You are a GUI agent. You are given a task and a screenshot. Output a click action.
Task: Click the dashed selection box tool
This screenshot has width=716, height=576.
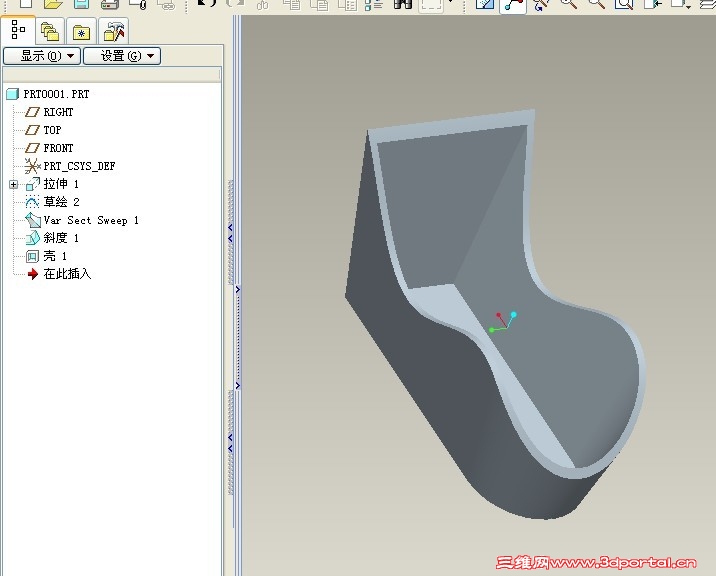click(x=431, y=4)
